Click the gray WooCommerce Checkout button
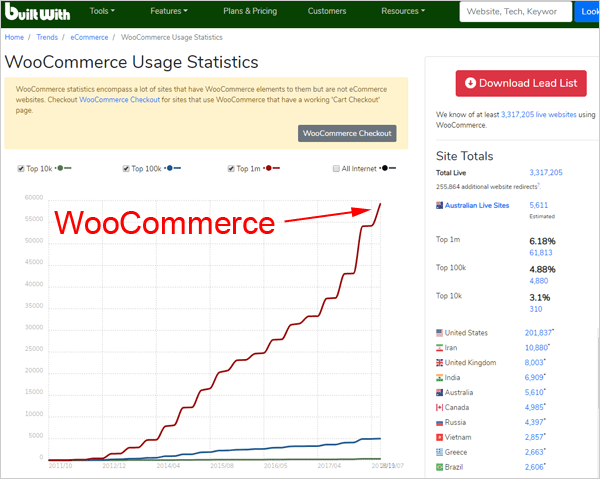 [347, 133]
